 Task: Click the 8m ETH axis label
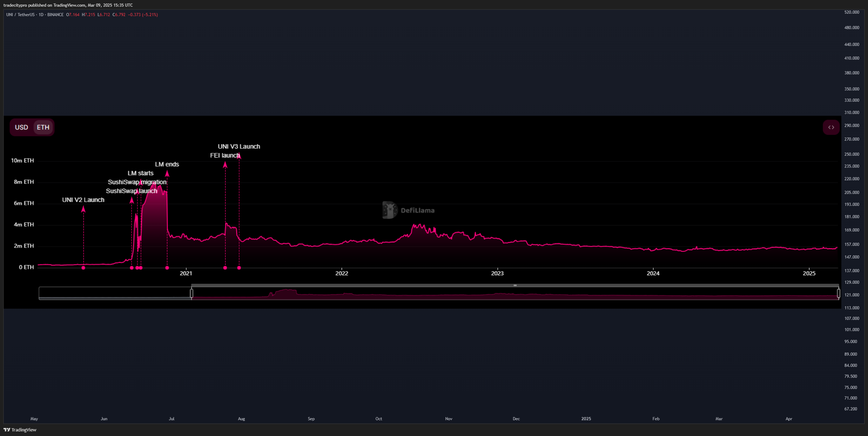[x=24, y=182]
